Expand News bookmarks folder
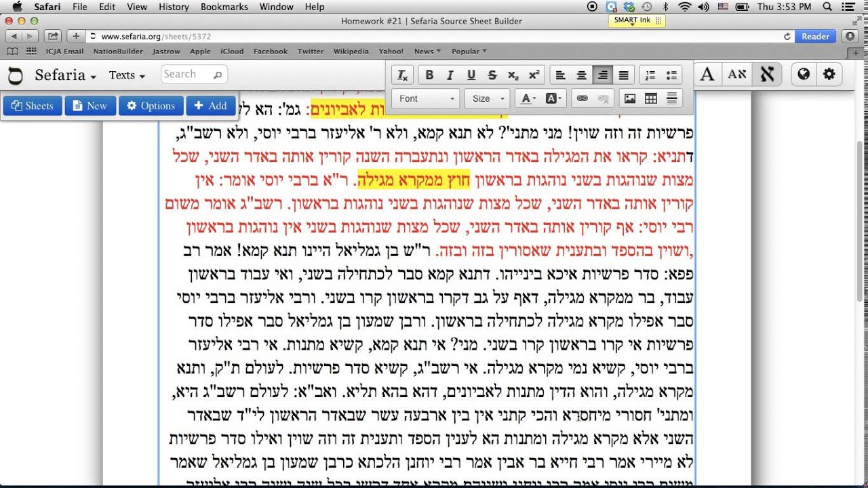Screen dimensions: 868x488 pyautogui.click(x=427, y=52)
